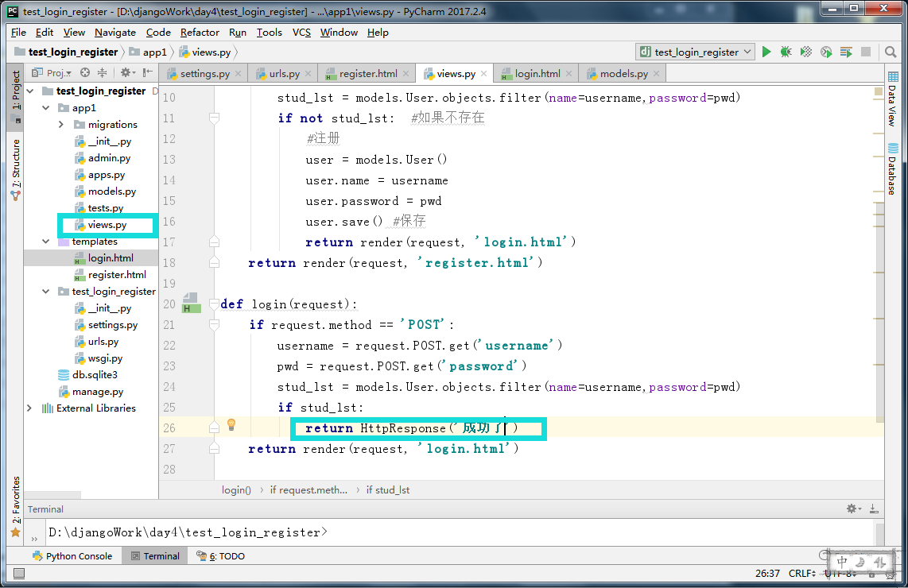Screen dimensions: 908x588
Task: Open the Proj. view selector dropdown
Action: pyautogui.click(x=52, y=72)
